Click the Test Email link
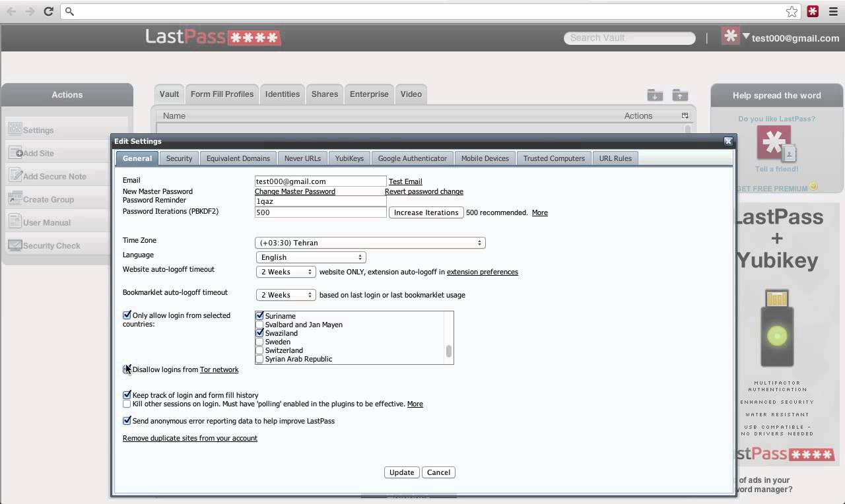The image size is (845, 504). 405,181
